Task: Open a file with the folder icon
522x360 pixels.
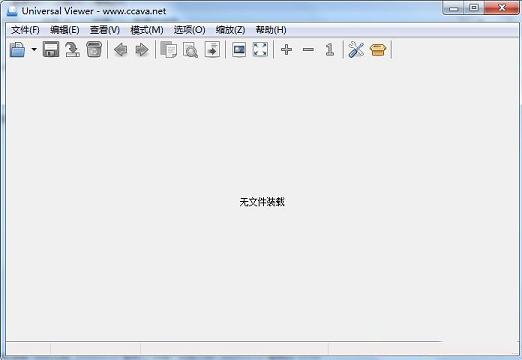Action: 18,50
